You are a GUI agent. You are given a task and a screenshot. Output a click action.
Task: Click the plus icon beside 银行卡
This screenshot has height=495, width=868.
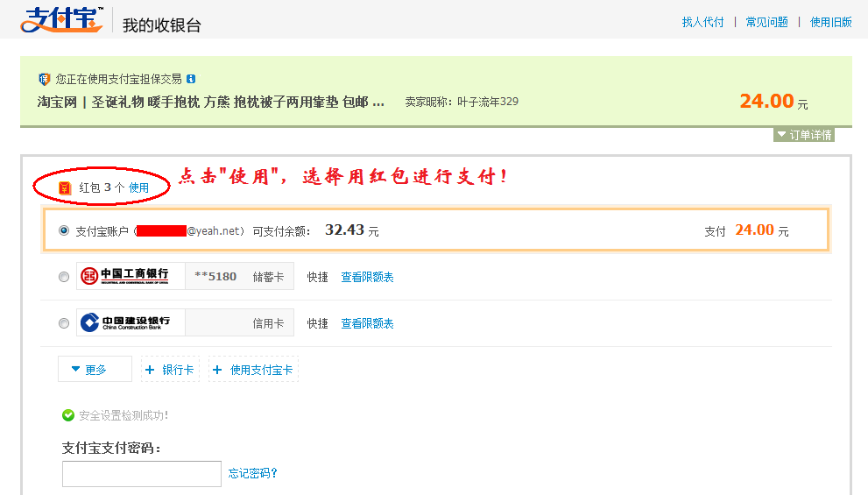click(150, 370)
